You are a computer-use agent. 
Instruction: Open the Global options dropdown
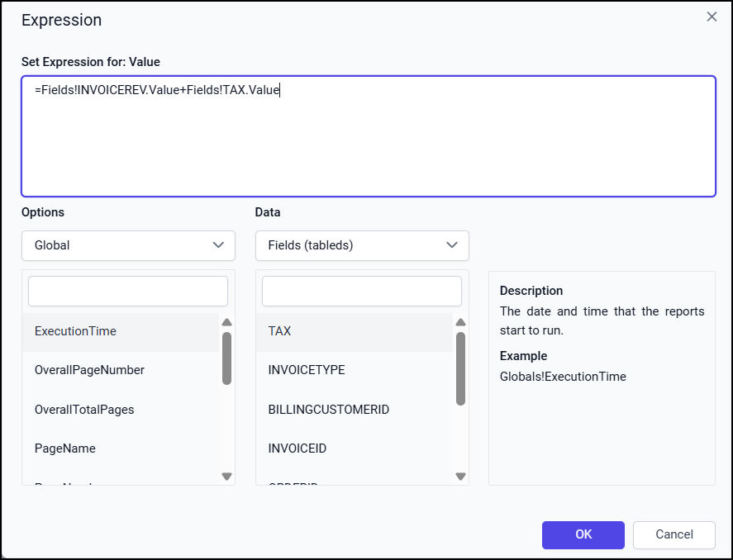point(128,245)
